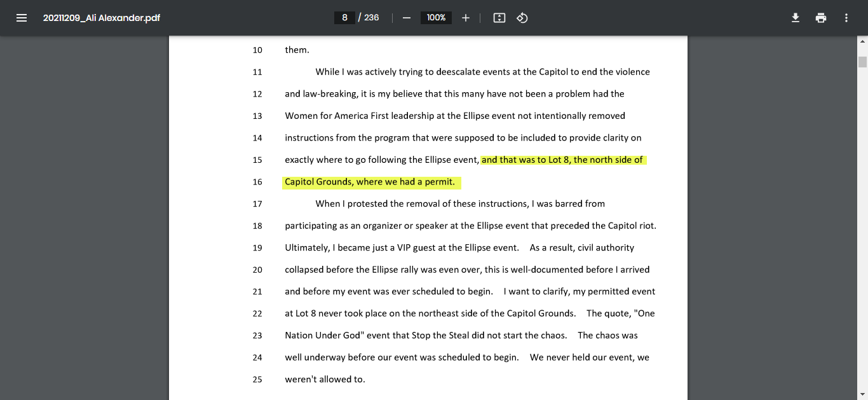Click the line starting 'While I was actively trying'
The width and height of the screenshot is (868, 400).
point(483,72)
